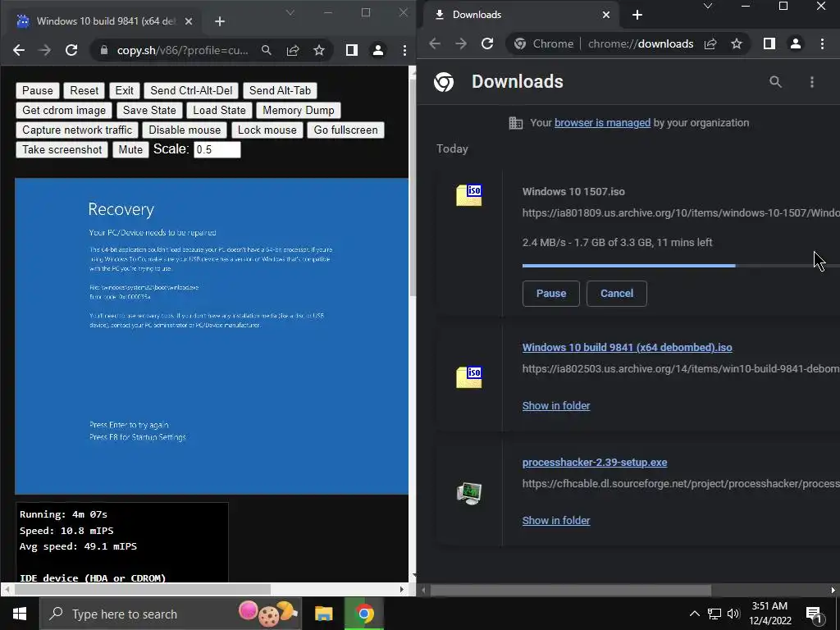Screen dimensions: 840x630
Task: Click the emulator Recovery screen
Action: (x=212, y=336)
